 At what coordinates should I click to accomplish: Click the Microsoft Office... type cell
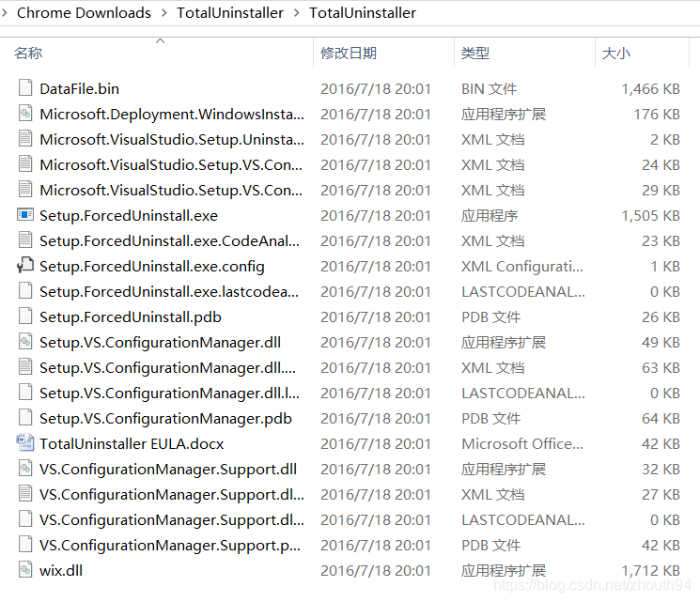[x=521, y=444]
